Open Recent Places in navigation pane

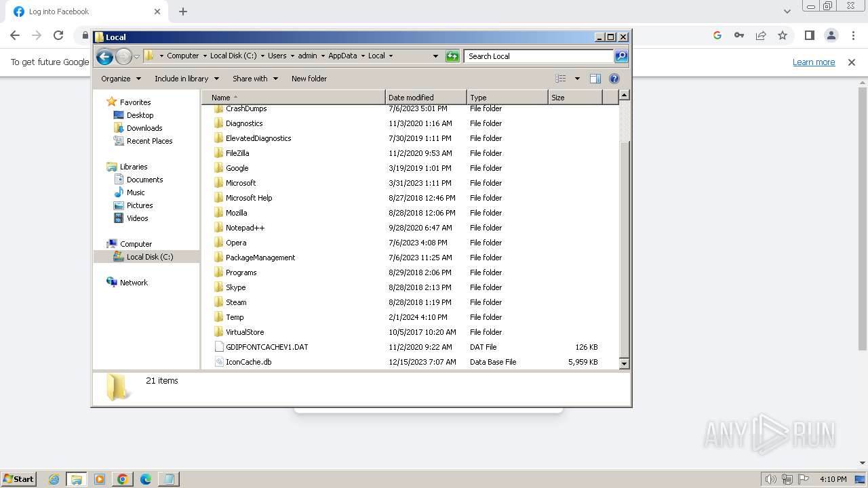pyautogui.click(x=149, y=141)
